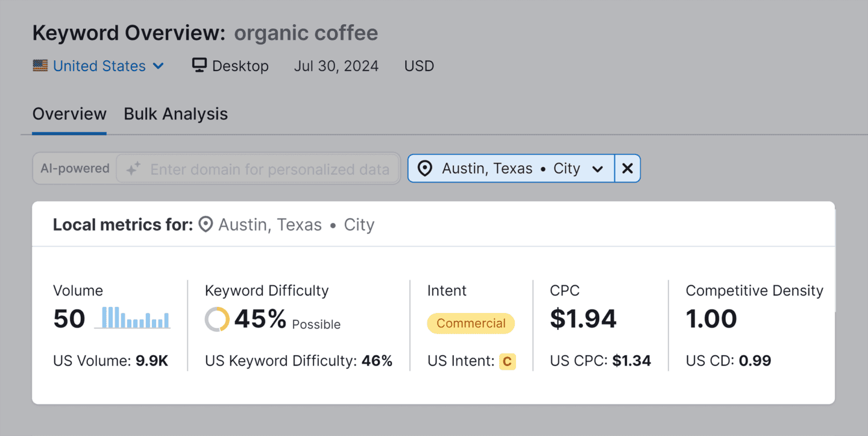The height and width of the screenshot is (436, 868).
Task: Remove the Austin location with the X button
Action: pos(627,168)
